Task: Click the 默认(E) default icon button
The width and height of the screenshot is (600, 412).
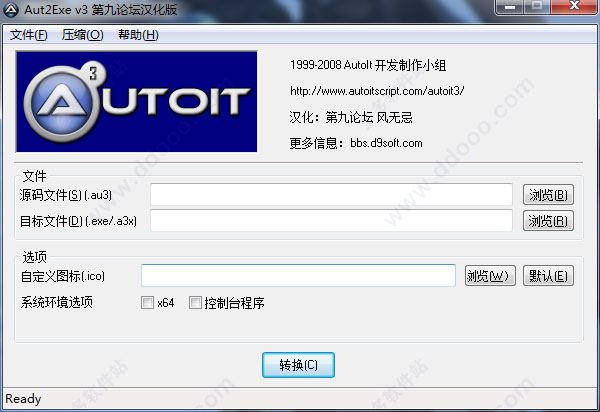Action: click(x=548, y=275)
